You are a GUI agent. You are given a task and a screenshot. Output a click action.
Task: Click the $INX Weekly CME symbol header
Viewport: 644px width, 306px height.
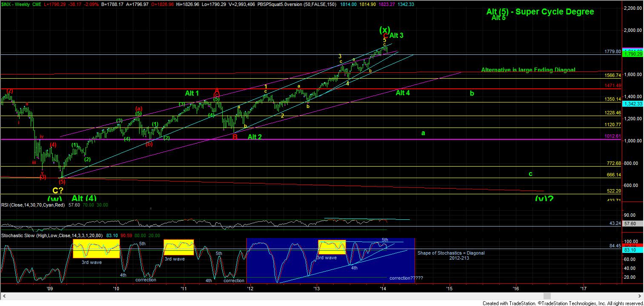(18, 3)
